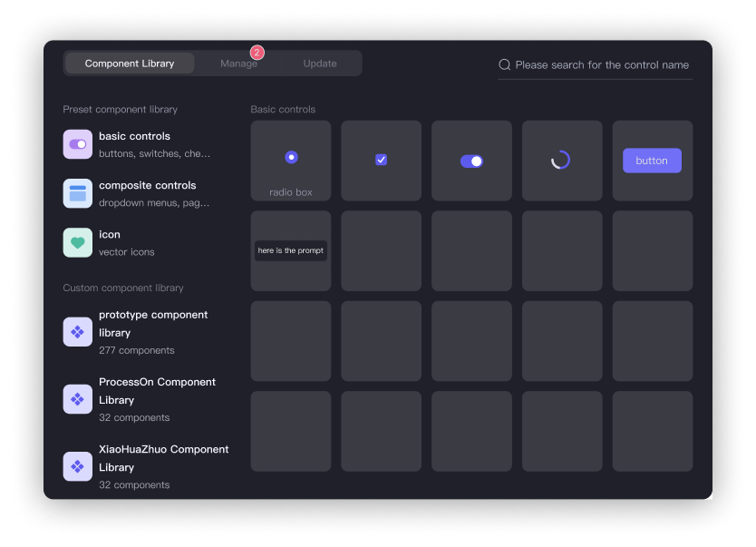Click the purple button control

click(652, 161)
